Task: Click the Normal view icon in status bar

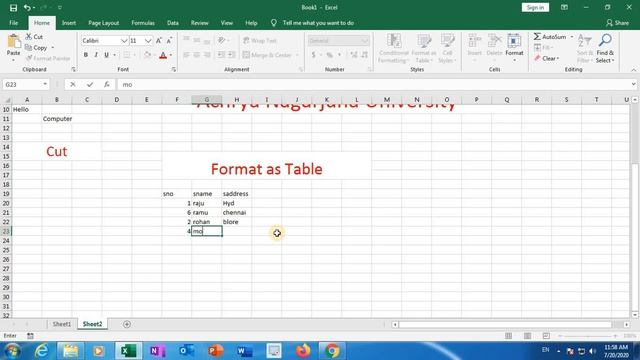Action: [508, 336]
